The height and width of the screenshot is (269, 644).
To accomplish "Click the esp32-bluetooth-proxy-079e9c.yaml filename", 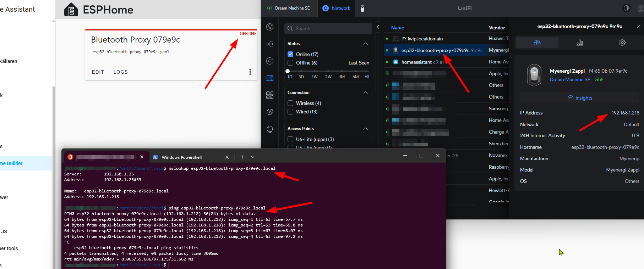I will coord(131,52).
